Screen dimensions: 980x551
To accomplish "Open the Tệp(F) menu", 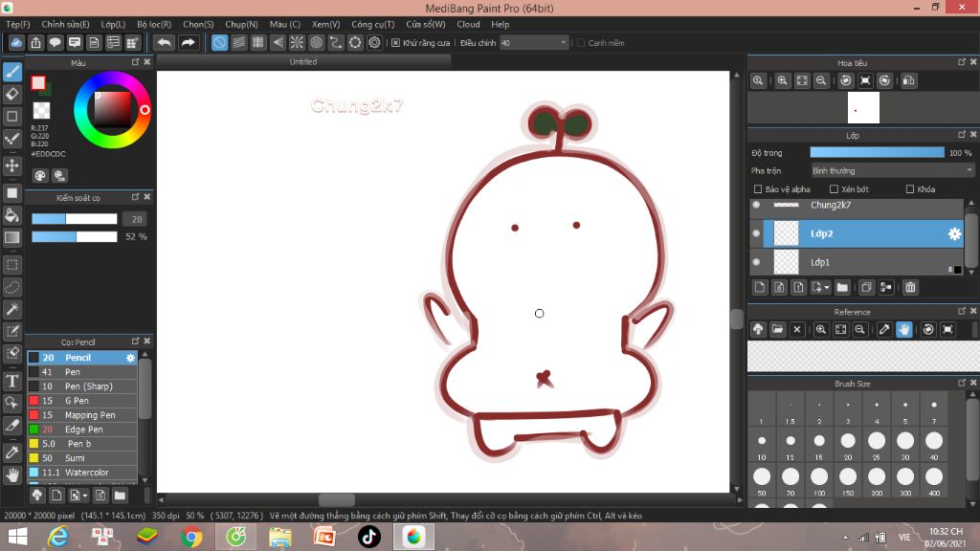I will tap(17, 24).
